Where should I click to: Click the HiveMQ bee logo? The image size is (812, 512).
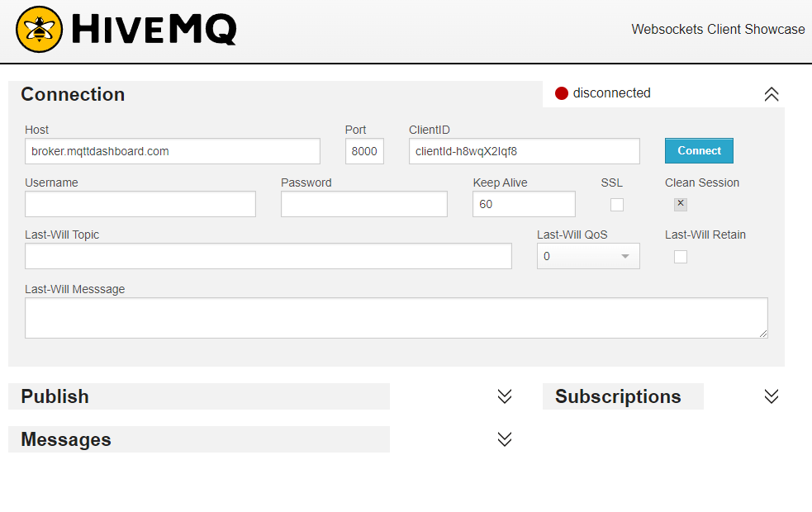click(x=40, y=30)
